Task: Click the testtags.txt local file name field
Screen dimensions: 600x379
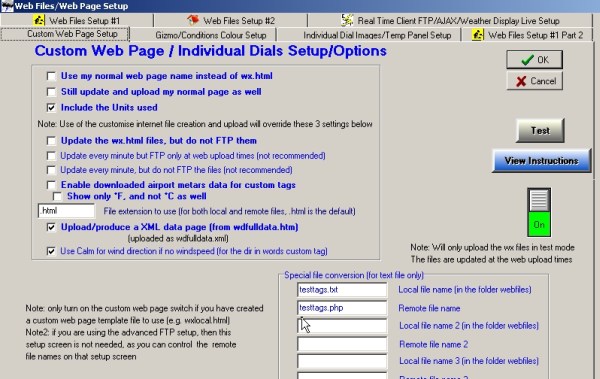Action: pyautogui.click(x=342, y=290)
